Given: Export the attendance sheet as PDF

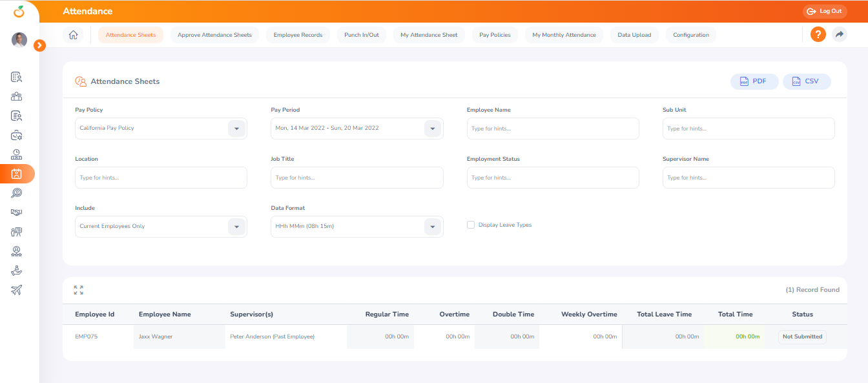Looking at the screenshot, I should 754,81.
